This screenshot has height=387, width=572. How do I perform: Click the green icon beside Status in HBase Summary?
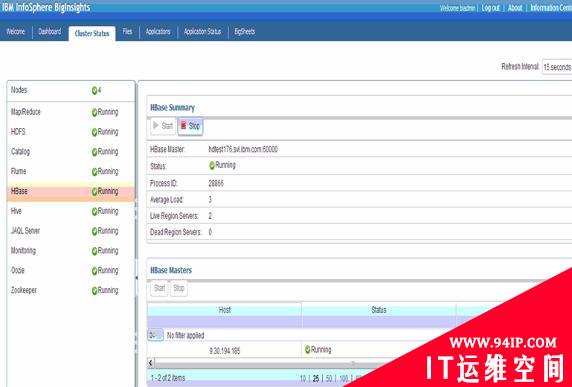click(x=212, y=166)
